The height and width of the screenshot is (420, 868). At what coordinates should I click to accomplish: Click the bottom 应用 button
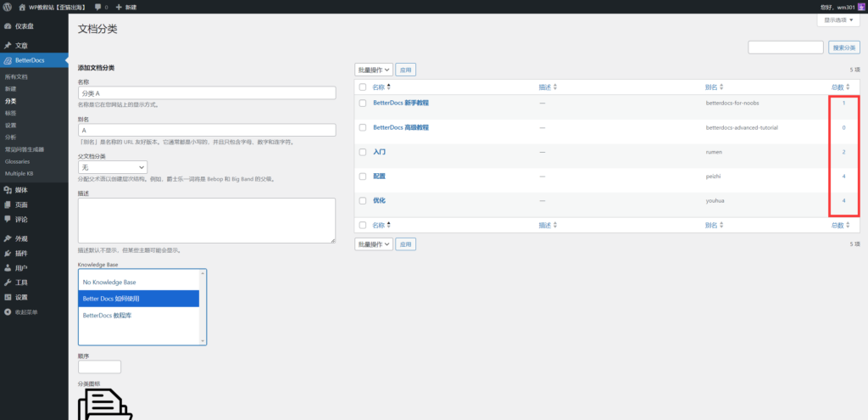[406, 244]
